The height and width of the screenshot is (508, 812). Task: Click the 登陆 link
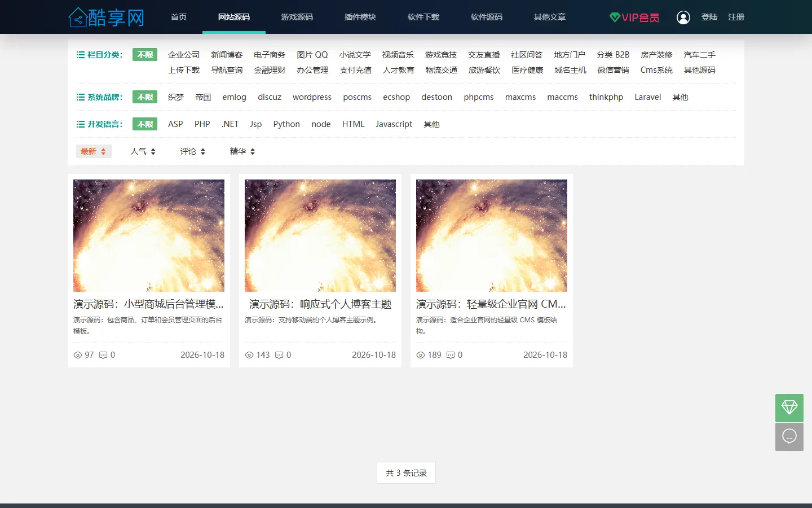coord(709,17)
